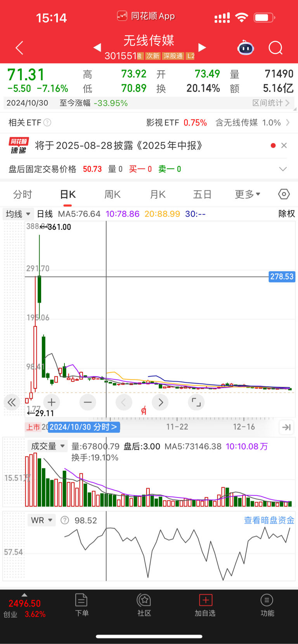This screenshot has height=644, width=298.
Task: Expand the 盘后固定交易价格 row
Action: click(x=283, y=169)
